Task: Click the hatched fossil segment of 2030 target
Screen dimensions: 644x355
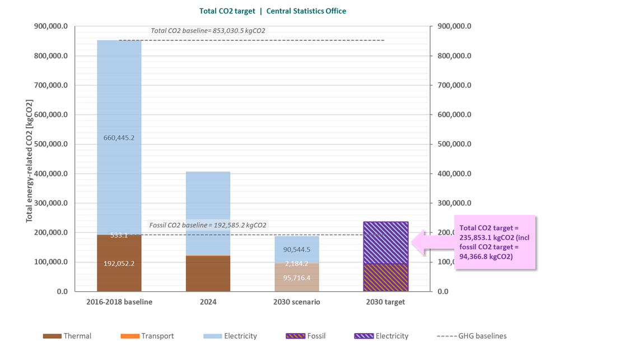Action: click(386, 278)
